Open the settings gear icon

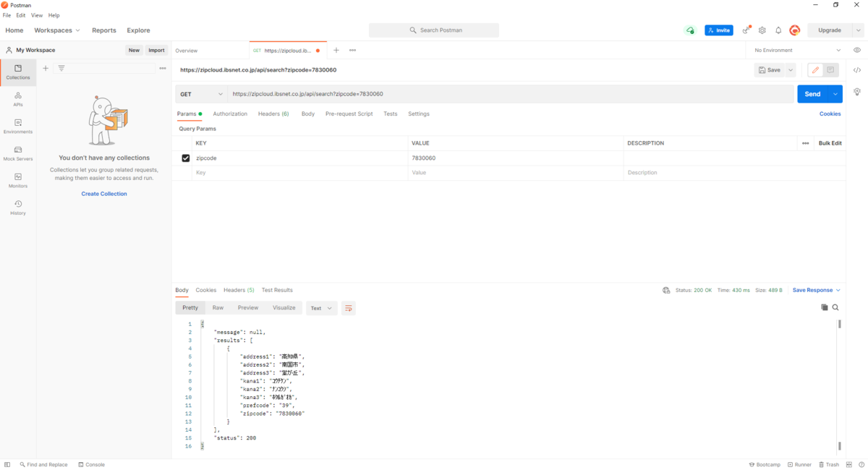click(x=762, y=30)
